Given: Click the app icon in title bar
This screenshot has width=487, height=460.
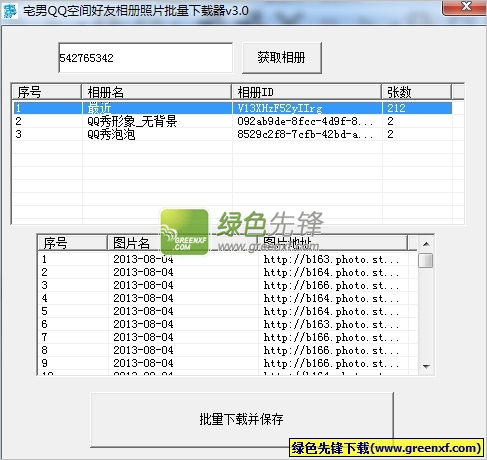Looking at the screenshot, I should coord(10,11).
